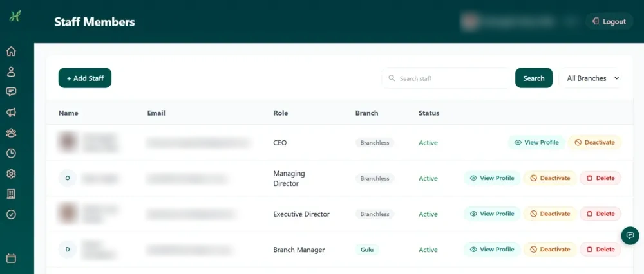Click the green logo in sidebar

click(15, 17)
